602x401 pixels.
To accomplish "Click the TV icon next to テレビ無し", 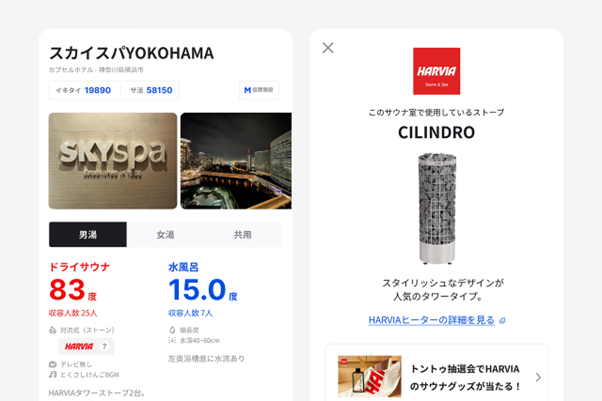I will pos(53,364).
